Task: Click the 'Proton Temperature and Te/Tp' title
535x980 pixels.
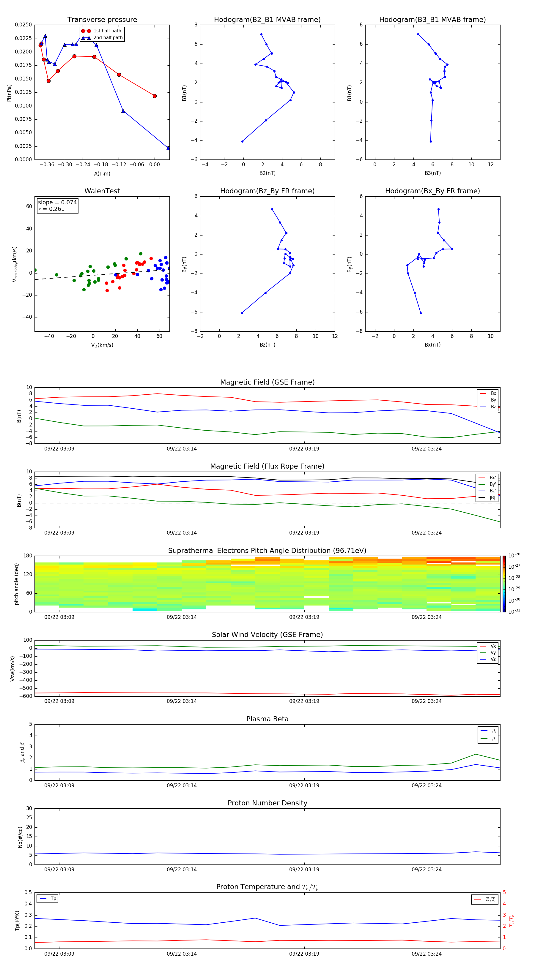Action: [x=267, y=887]
